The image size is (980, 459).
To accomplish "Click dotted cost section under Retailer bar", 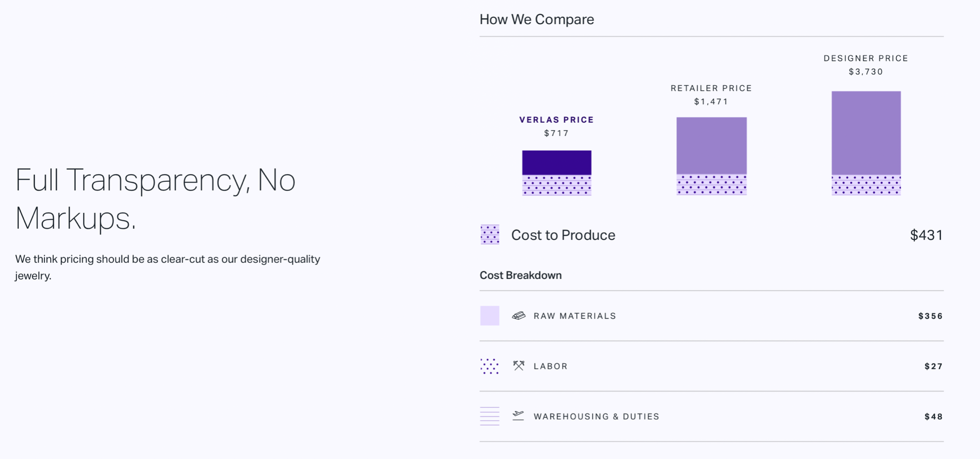I will (712, 185).
